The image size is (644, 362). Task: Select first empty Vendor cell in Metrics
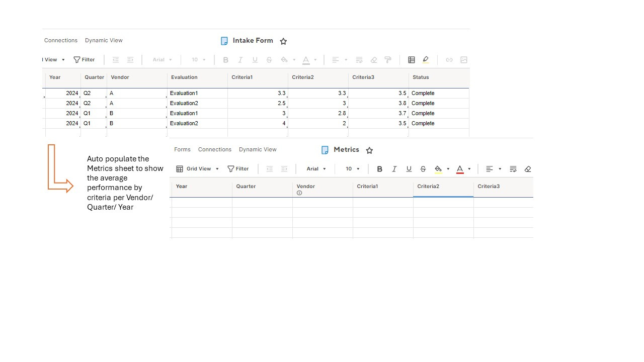pyautogui.click(x=323, y=203)
